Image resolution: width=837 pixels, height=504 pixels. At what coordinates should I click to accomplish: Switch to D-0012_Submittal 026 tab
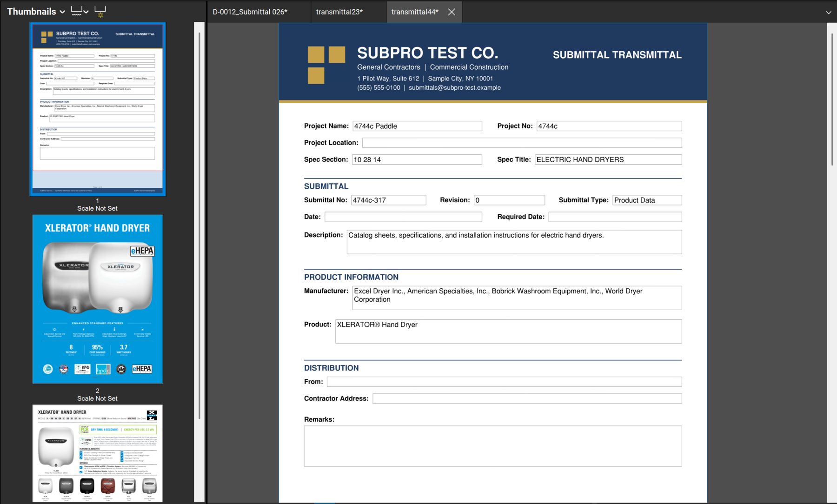pyautogui.click(x=250, y=12)
